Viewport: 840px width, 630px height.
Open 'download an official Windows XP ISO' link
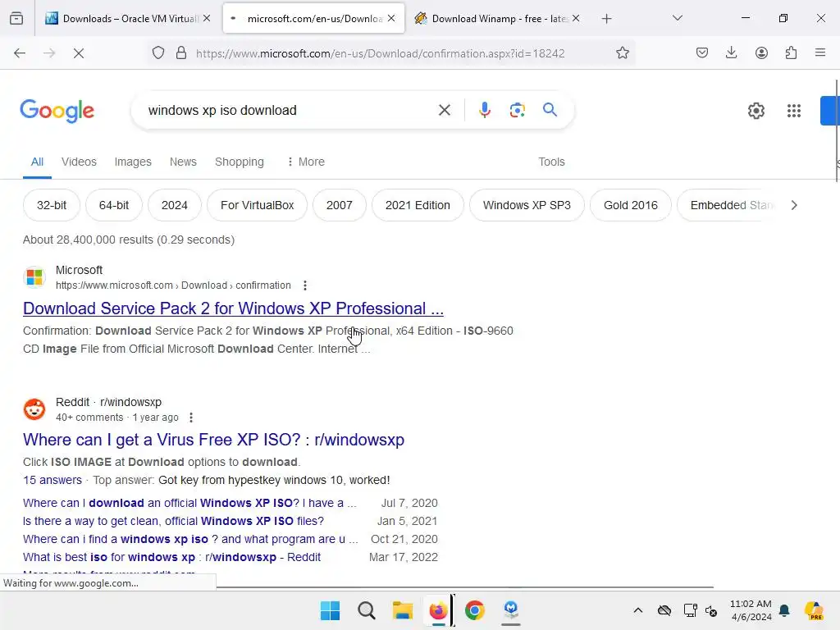click(189, 503)
